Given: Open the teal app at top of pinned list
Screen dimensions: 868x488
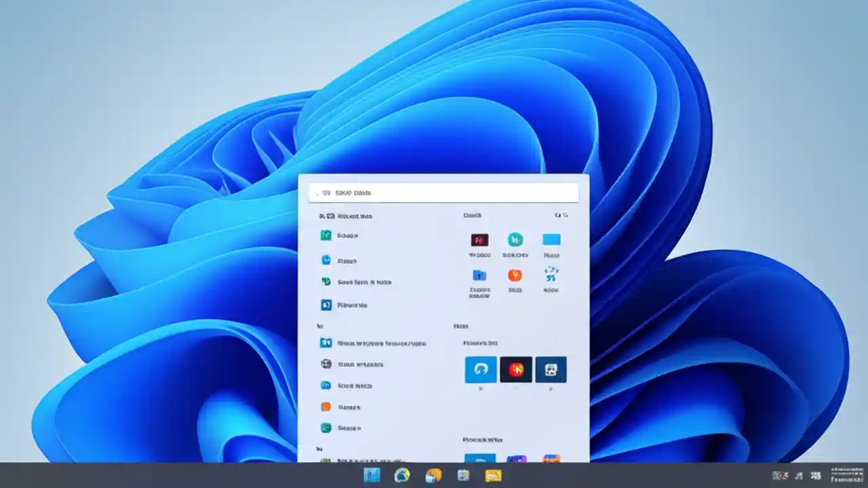Looking at the screenshot, I should coord(325,235).
